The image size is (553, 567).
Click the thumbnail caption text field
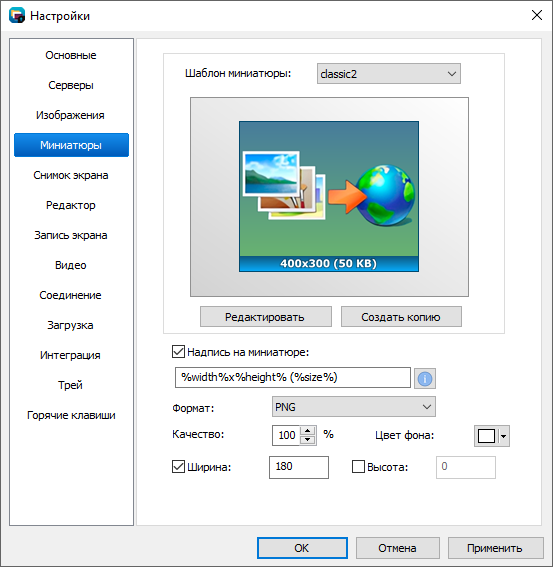pos(293,378)
